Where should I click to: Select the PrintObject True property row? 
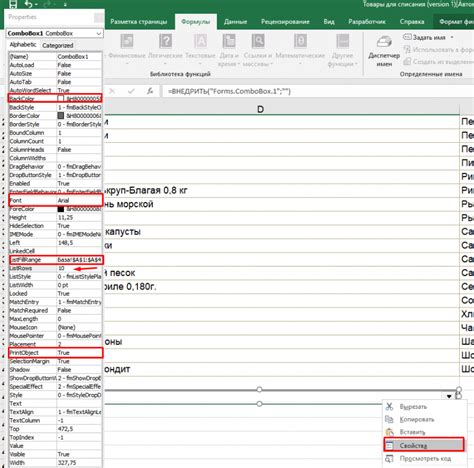pyautogui.click(x=55, y=353)
